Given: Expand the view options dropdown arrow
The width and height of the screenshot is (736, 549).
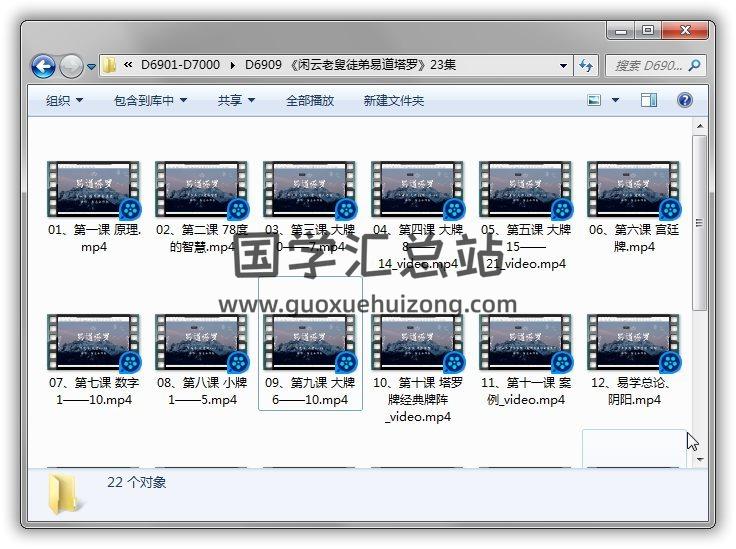Looking at the screenshot, I should [x=615, y=100].
